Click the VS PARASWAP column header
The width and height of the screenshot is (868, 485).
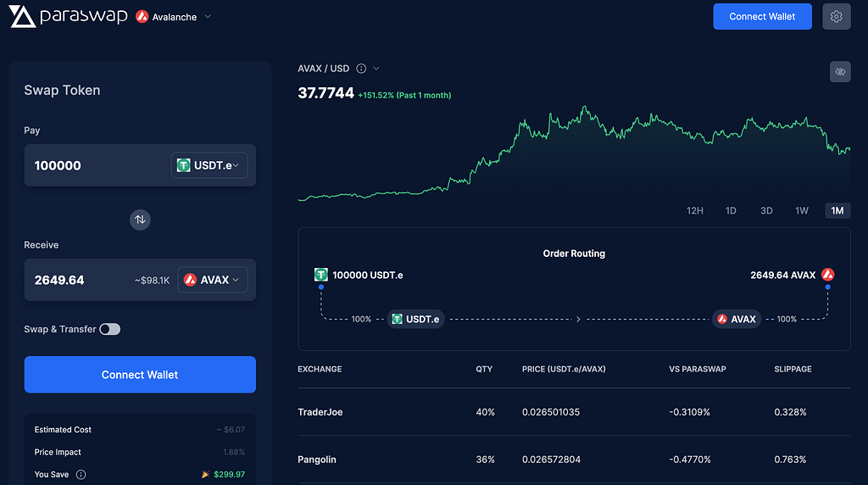tap(698, 369)
